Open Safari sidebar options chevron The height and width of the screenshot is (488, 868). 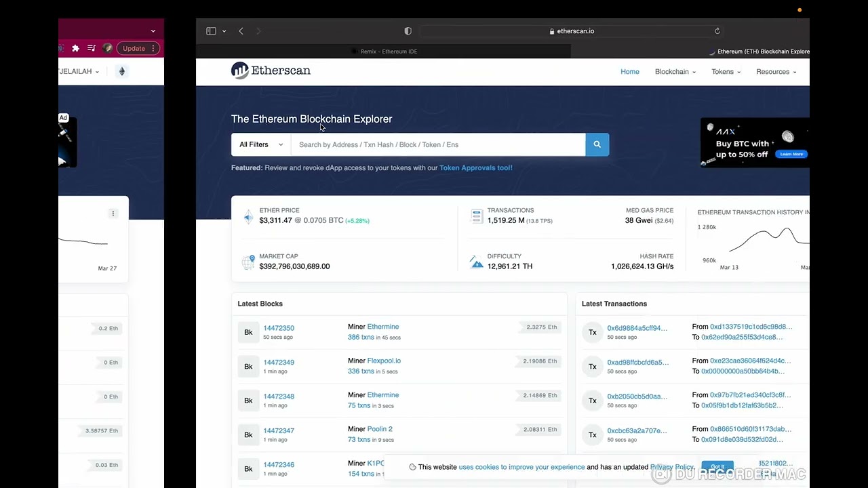[224, 31]
